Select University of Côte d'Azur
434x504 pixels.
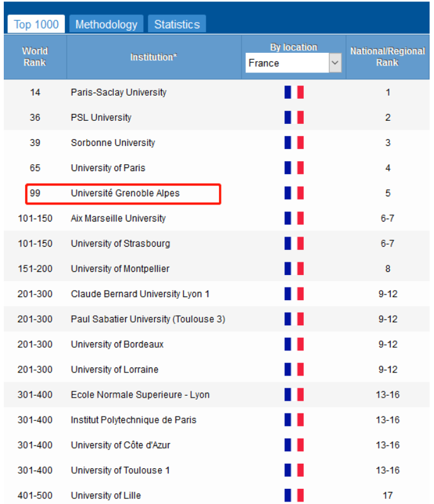(121, 445)
